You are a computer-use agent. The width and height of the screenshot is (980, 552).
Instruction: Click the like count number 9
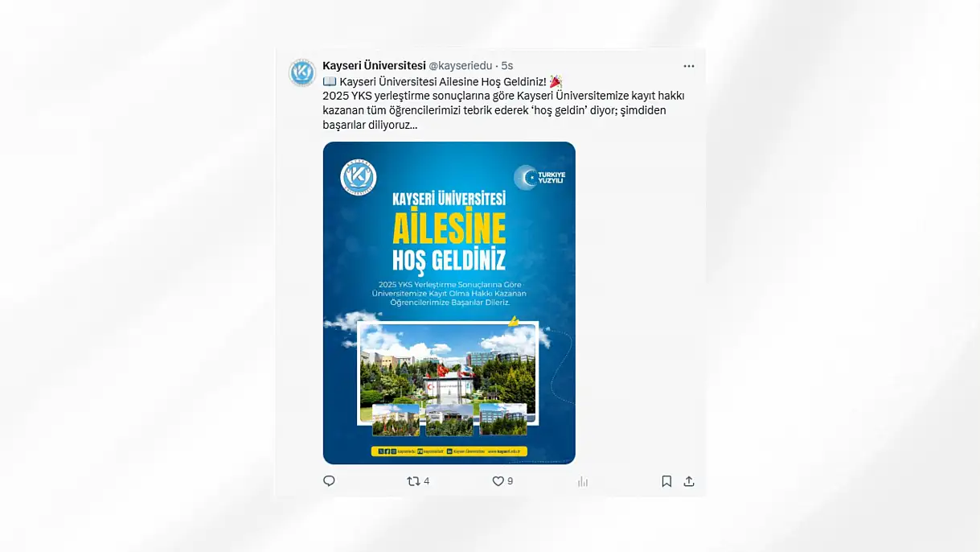(x=510, y=481)
